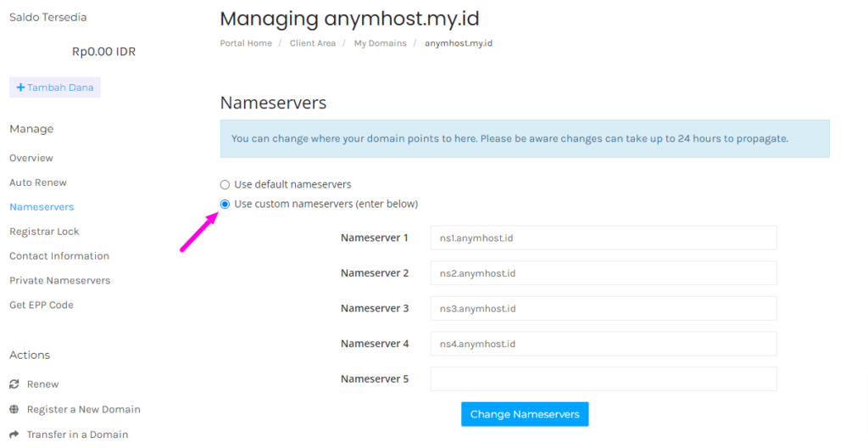868x448 pixels.
Task: Go to My Domains breadcrumb link
Action: (380, 43)
